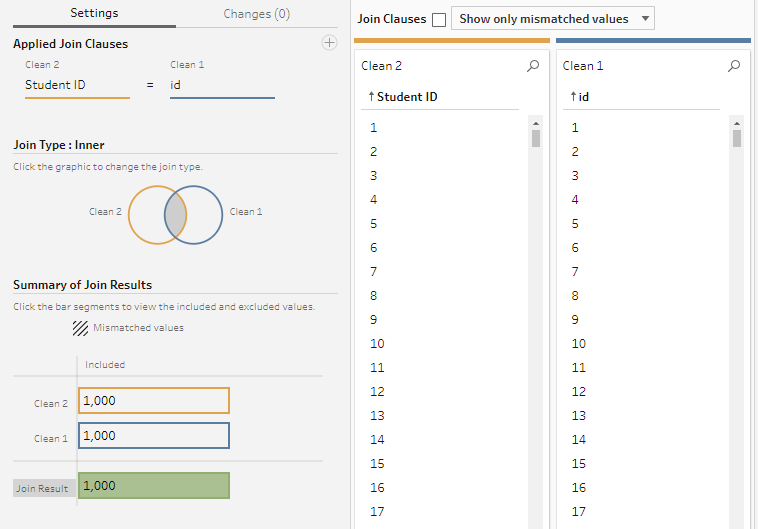Select value 10 in Student ID list
Screen dimensions: 758x529
click(x=377, y=344)
